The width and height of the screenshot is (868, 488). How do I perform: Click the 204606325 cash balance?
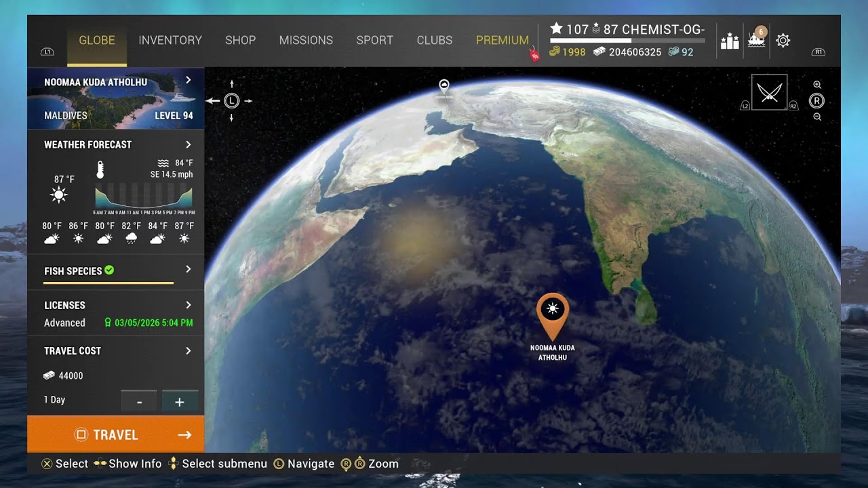(x=635, y=52)
